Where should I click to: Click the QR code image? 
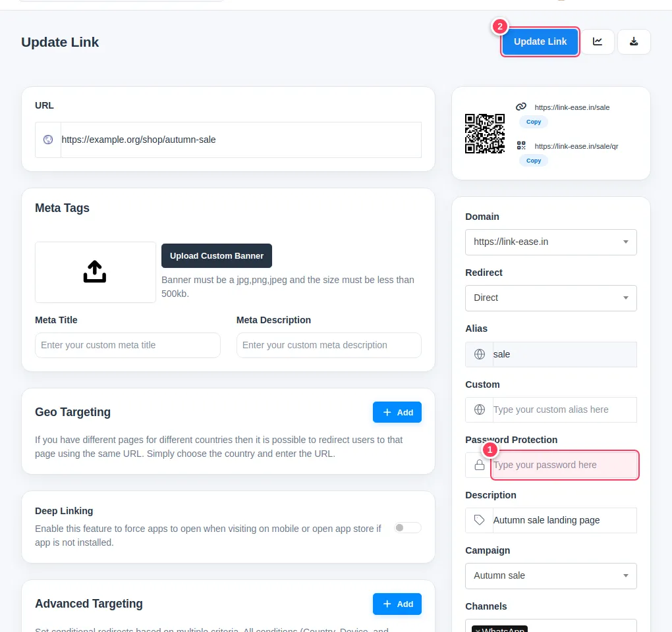485,134
